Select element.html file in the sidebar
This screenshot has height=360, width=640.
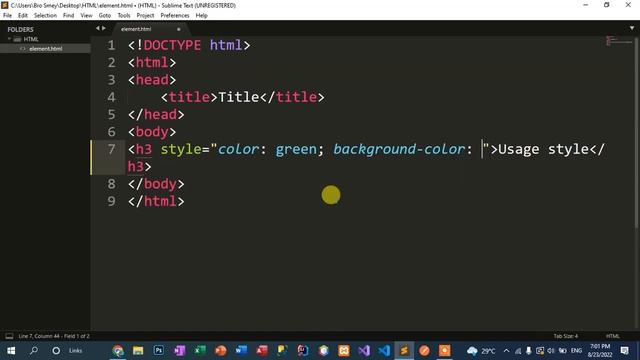[46, 49]
